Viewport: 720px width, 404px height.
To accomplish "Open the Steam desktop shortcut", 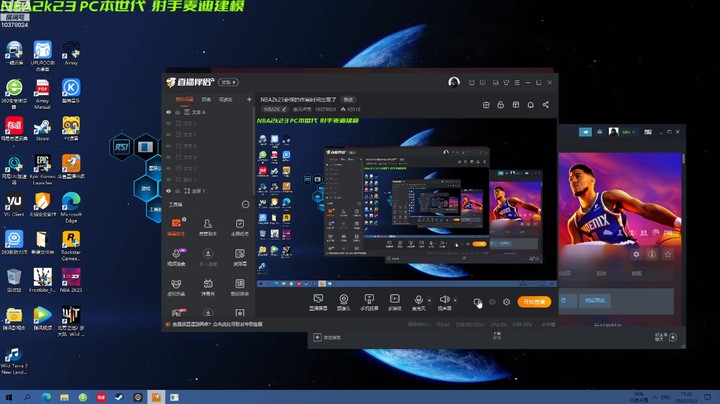I will tap(42, 129).
